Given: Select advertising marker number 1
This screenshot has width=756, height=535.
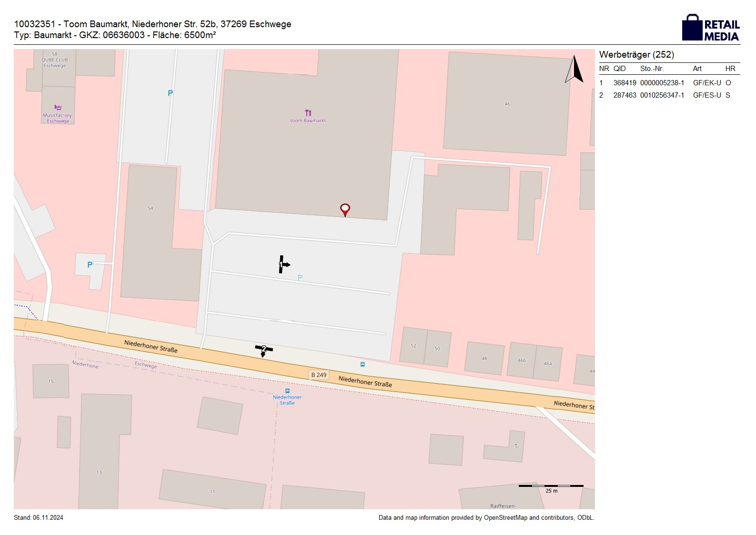Looking at the screenshot, I should click(x=282, y=264).
